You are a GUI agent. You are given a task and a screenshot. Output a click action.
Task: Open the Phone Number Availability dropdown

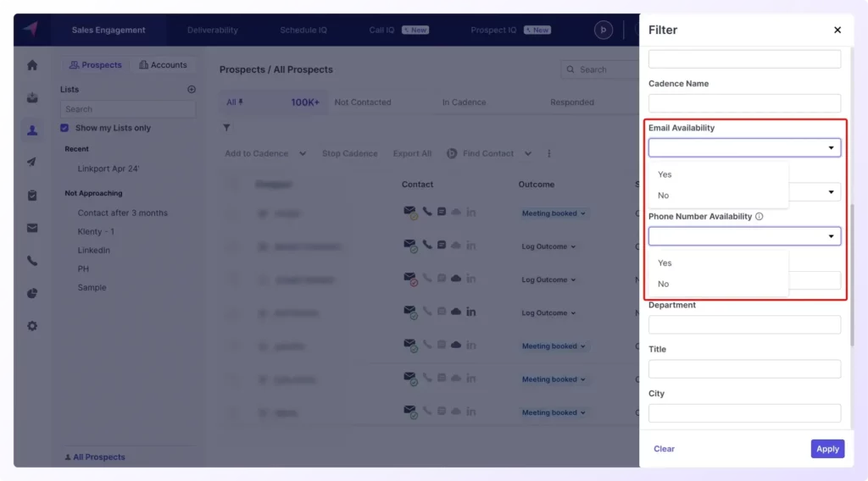pyautogui.click(x=744, y=236)
